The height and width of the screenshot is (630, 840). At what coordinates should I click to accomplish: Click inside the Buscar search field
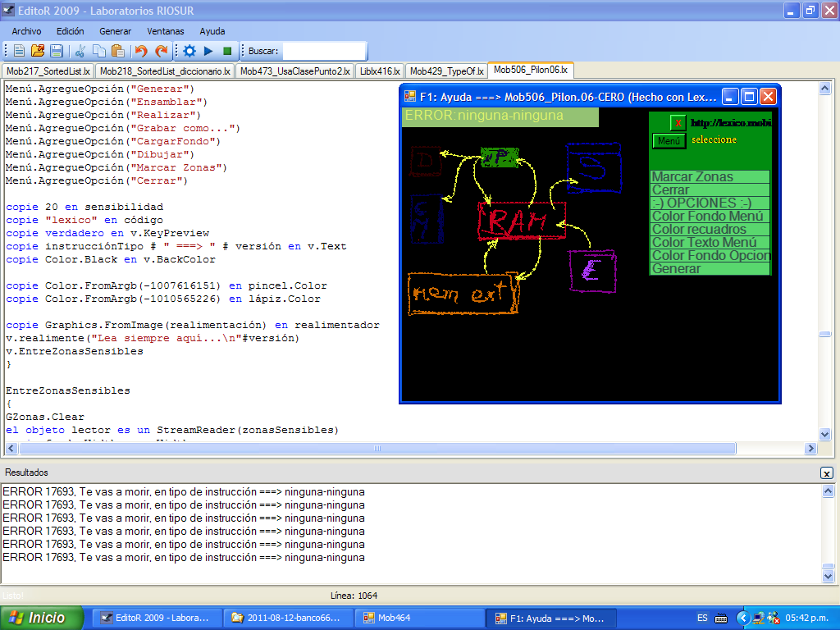[323, 51]
